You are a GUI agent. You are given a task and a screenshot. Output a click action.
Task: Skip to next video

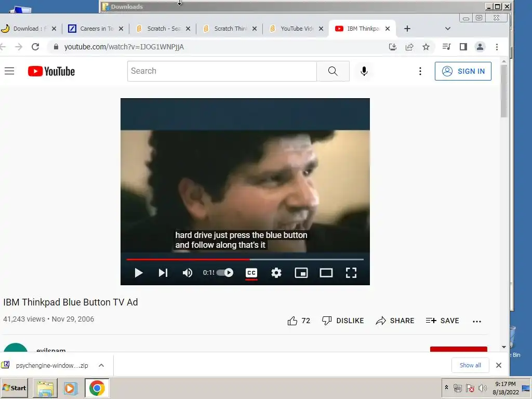pos(163,273)
